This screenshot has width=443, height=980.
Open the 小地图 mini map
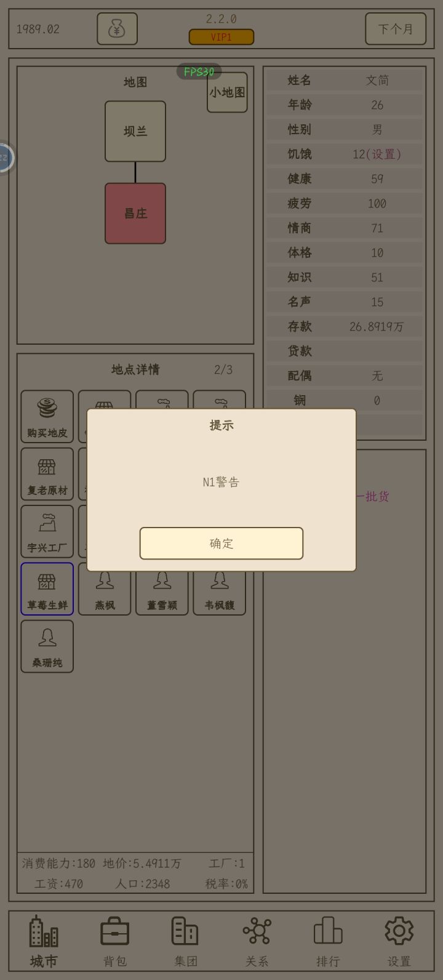227,92
